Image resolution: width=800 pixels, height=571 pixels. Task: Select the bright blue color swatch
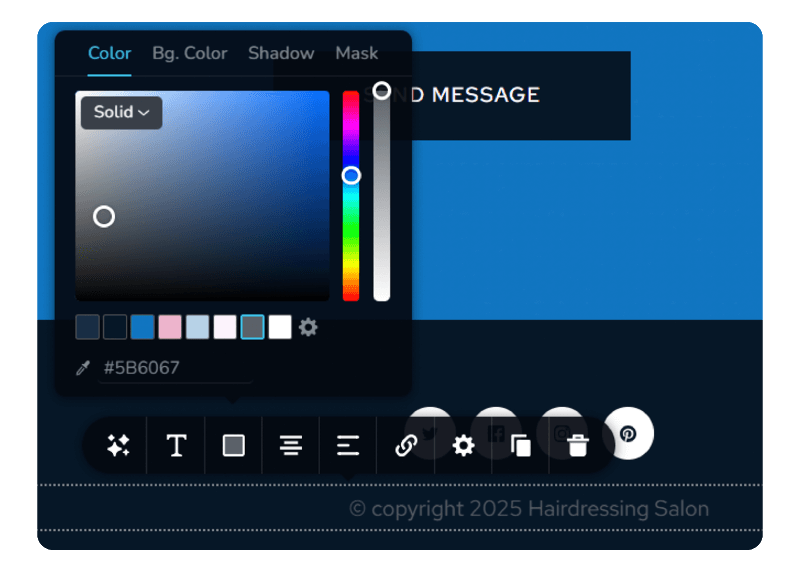(x=142, y=327)
